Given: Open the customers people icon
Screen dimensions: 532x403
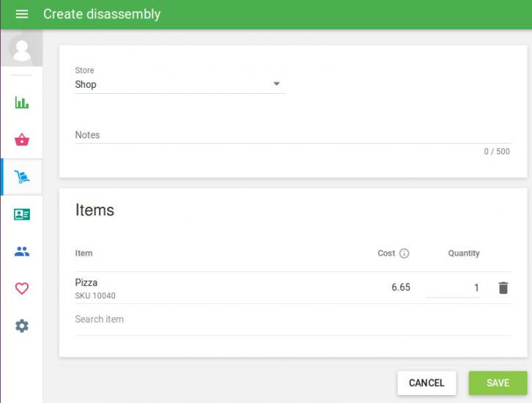Looking at the screenshot, I should [x=22, y=251].
